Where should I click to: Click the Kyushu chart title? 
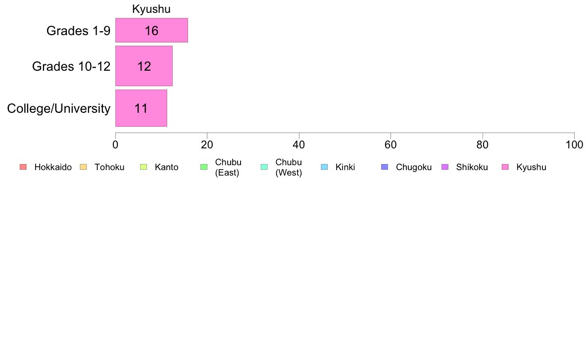point(151,9)
